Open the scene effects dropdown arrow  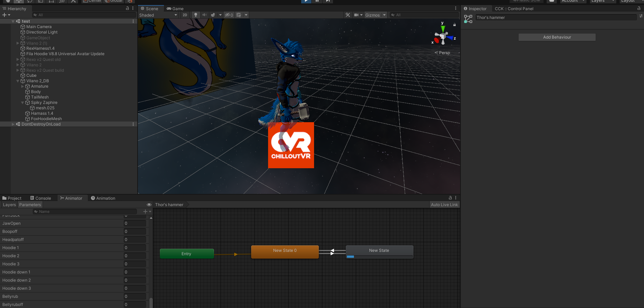coord(220,15)
